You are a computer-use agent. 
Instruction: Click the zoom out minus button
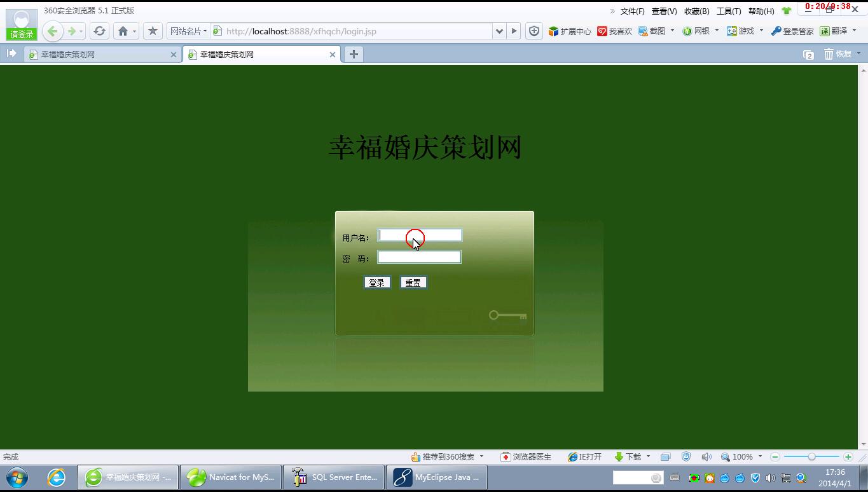click(x=775, y=457)
